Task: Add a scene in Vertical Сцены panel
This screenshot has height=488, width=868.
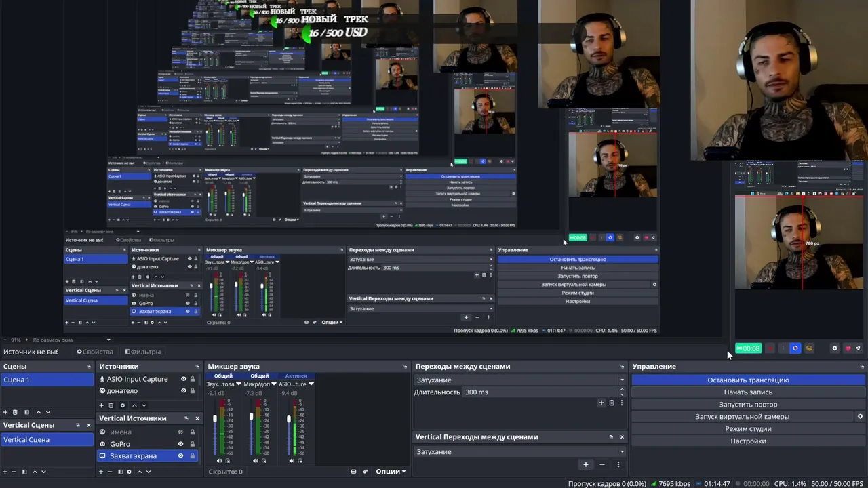Action: pos(5,472)
